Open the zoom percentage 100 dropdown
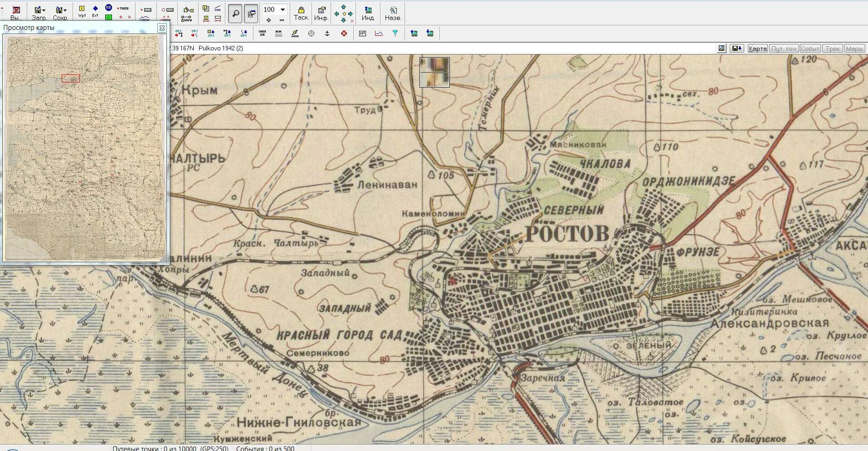This screenshot has height=451, width=868. click(283, 10)
